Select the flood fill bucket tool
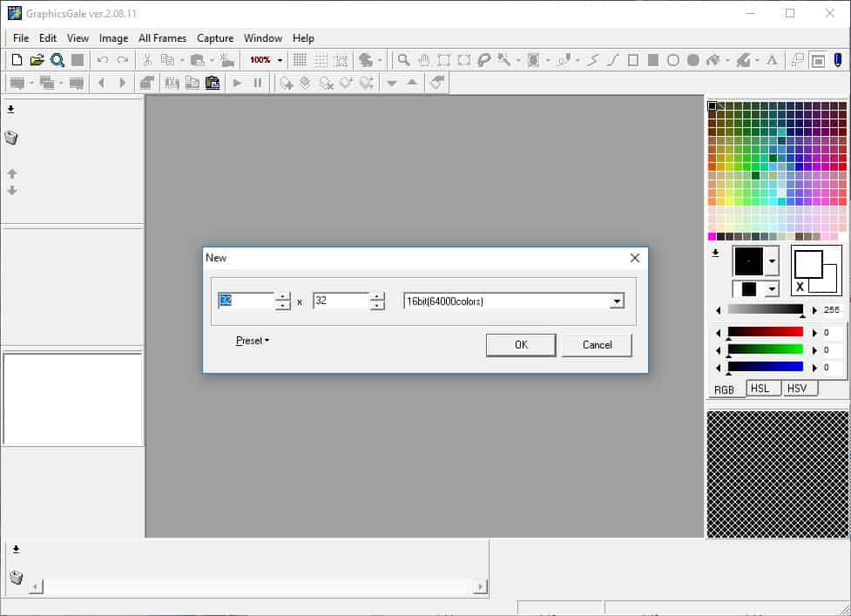The image size is (851, 616). point(712,60)
